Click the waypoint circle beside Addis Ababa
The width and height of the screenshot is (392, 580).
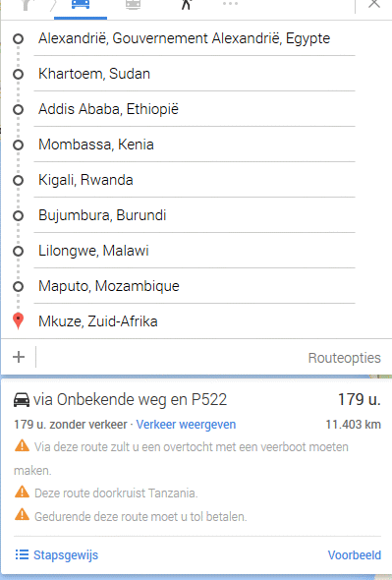click(18, 110)
